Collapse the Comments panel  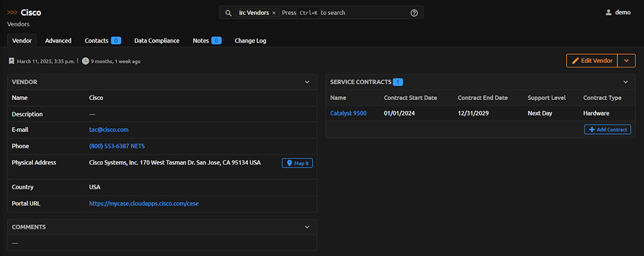[x=307, y=227]
